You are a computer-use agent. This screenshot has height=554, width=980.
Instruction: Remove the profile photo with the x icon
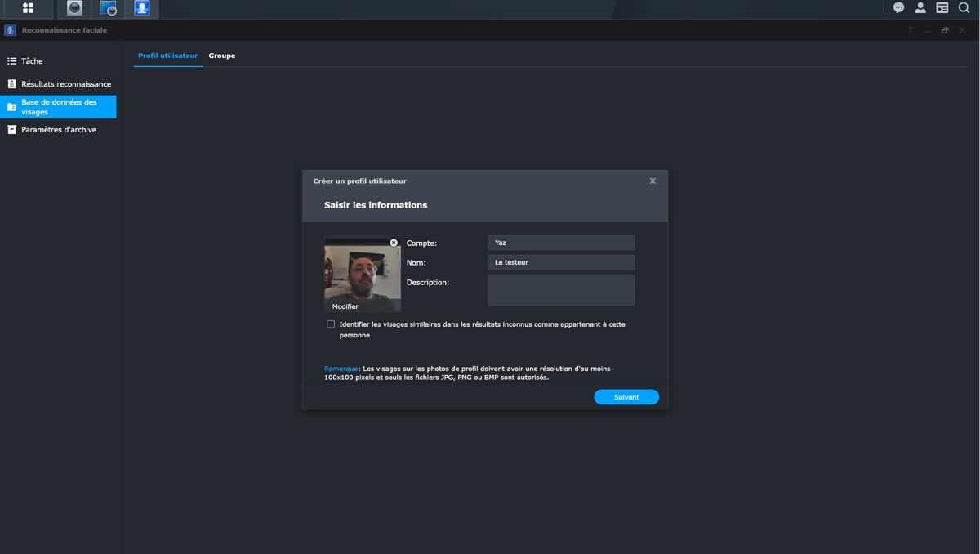tap(394, 243)
